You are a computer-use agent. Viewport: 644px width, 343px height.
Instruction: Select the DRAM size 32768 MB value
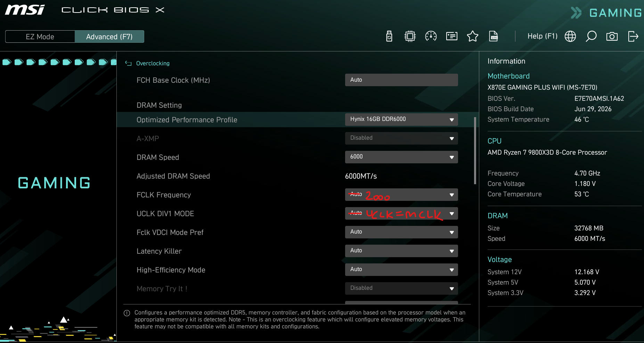(x=589, y=228)
